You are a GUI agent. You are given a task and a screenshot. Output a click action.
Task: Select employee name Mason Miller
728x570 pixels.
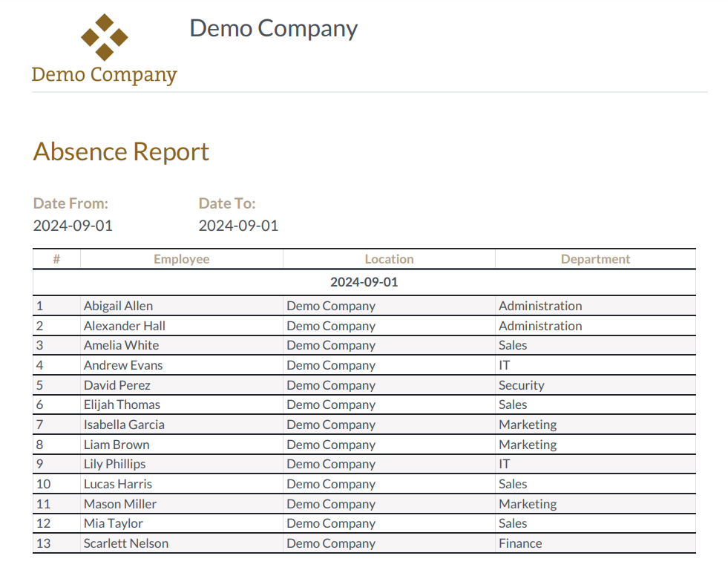pos(120,504)
